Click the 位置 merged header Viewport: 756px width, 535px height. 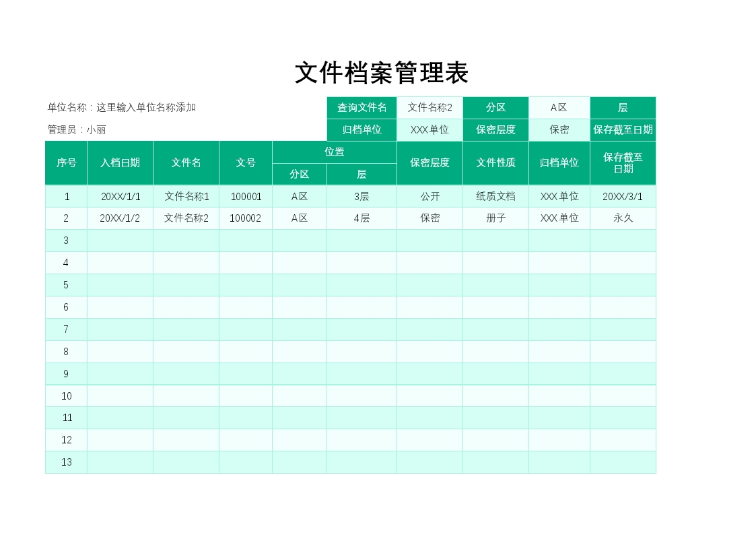(335, 152)
